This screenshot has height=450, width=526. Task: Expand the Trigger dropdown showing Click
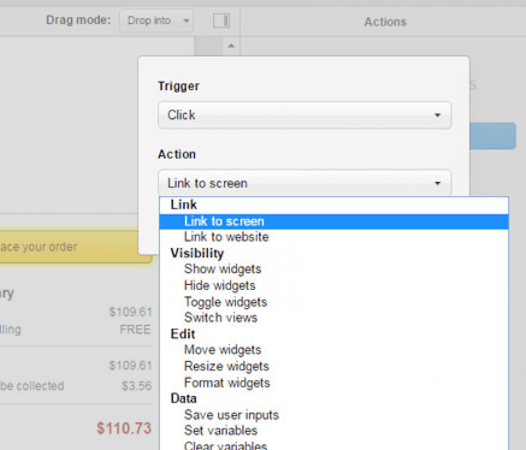click(x=305, y=115)
